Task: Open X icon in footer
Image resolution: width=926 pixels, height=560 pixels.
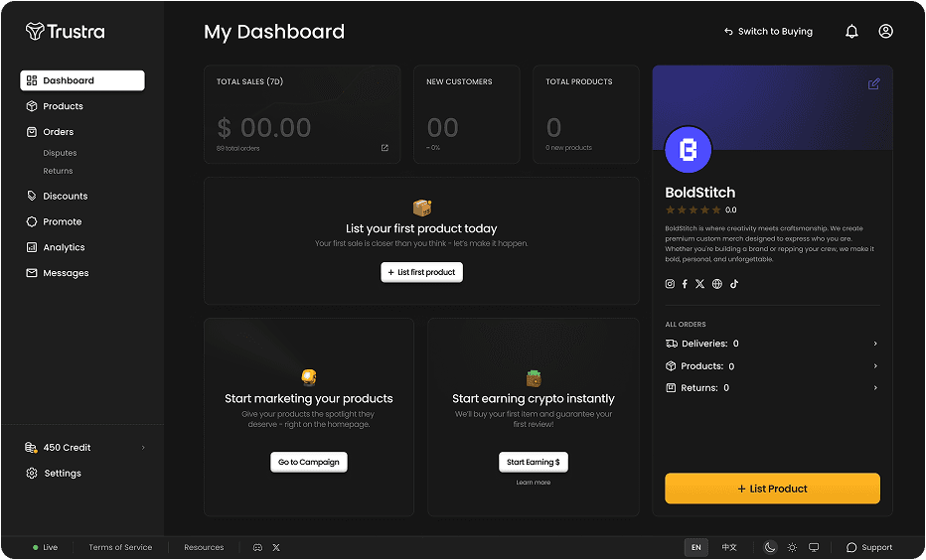Action: pyautogui.click(x=276, y=548)
